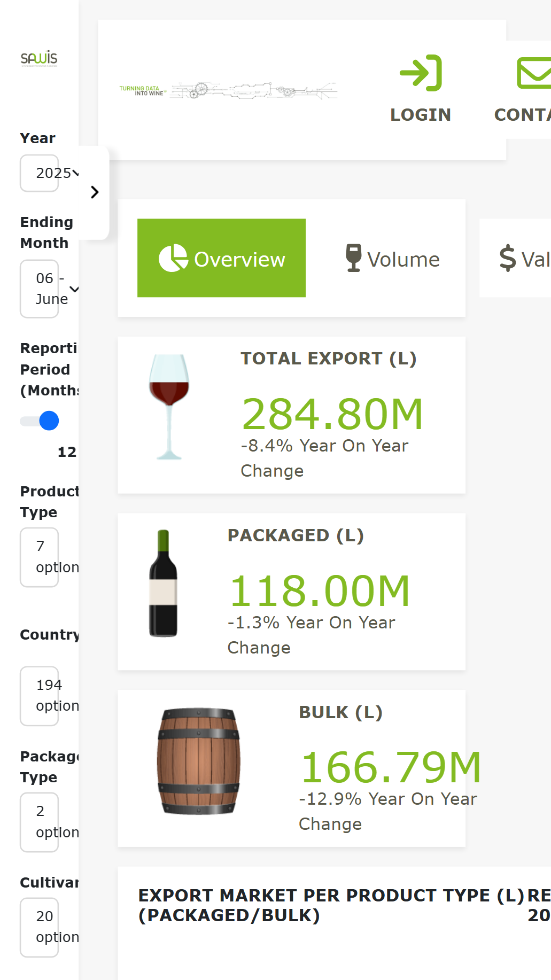The width and height of the screenshot is (551, 980).
Task: Click the wine bottle image
Action: point(163,583)
